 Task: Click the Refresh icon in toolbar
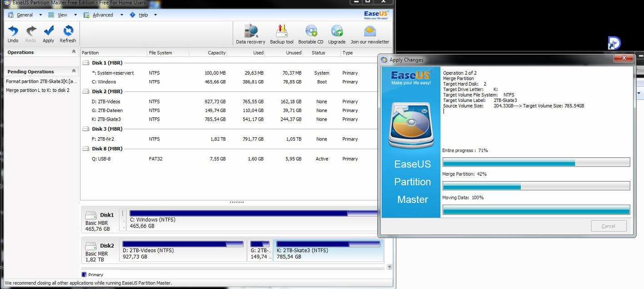pyautogui.click(x=68, y=30)
